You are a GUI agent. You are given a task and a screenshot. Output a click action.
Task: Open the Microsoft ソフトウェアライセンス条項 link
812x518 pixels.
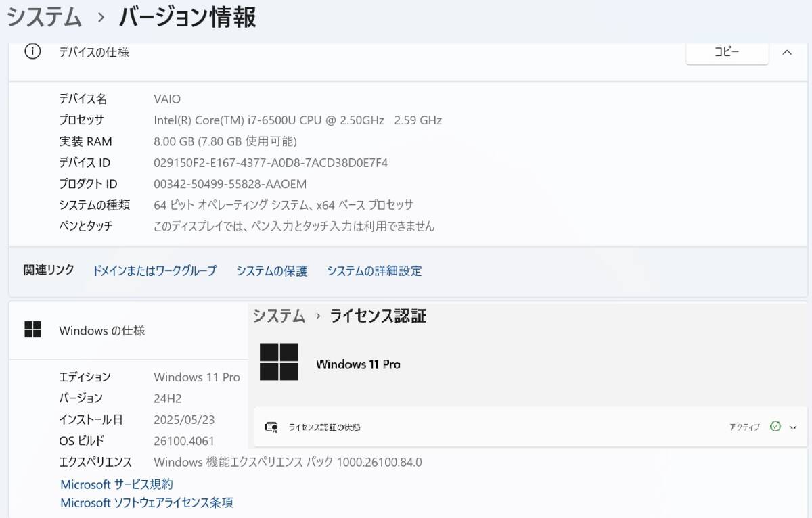coord(147,503)
